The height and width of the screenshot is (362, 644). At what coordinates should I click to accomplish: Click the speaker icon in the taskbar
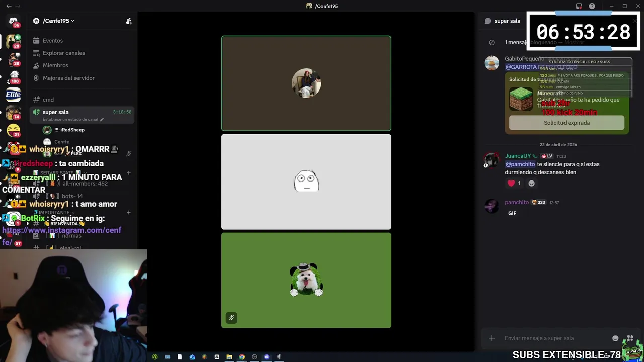[279, 357]
